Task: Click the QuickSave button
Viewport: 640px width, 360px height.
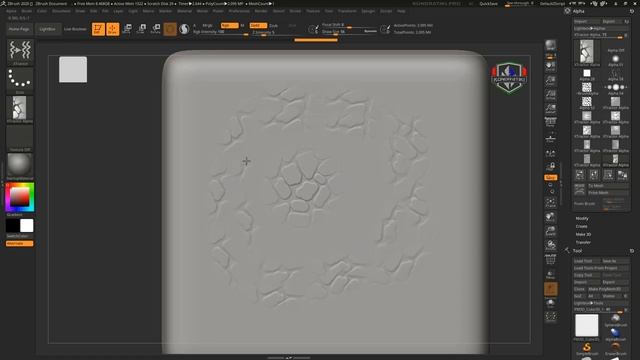Action: pos(488,4)
